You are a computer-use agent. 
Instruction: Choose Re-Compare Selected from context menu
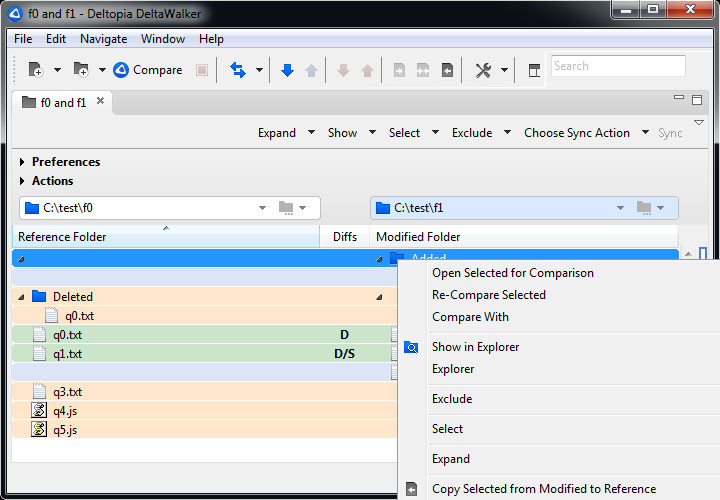tap(488, 295)
